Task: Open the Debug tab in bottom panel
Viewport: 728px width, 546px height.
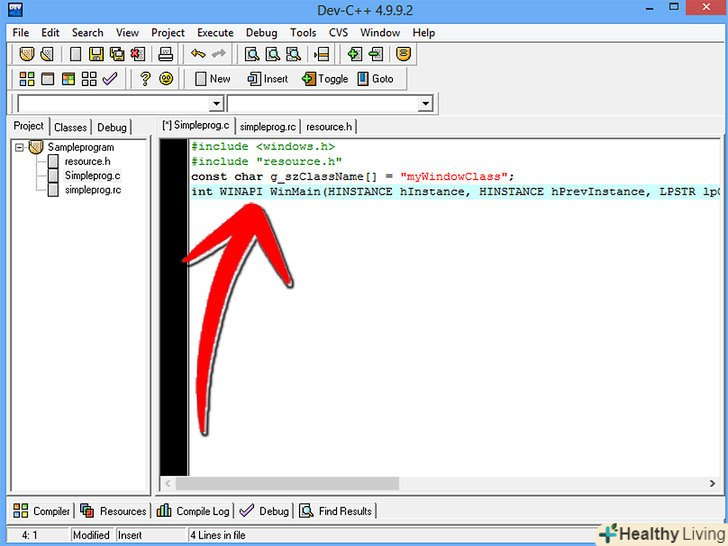Action: tap(264, 511)
